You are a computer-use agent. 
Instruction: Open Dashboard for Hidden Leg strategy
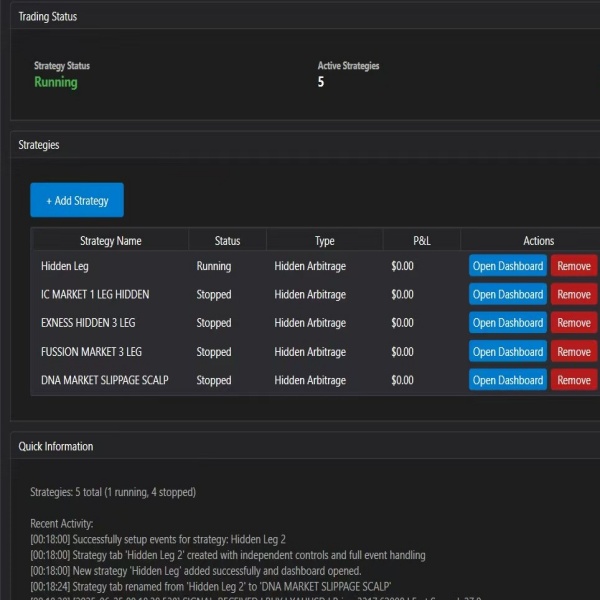(x=508, y=266)
